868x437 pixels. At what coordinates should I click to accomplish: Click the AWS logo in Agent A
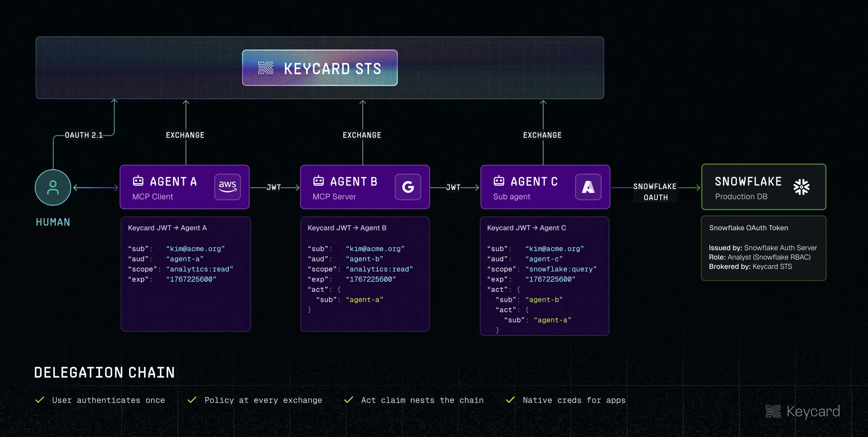pos(228,187)
